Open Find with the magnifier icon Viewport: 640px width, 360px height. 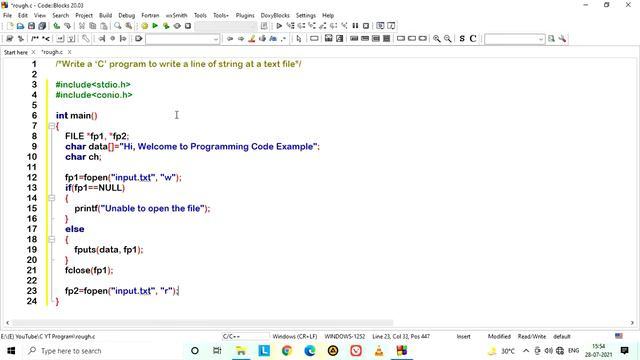click(118, 26)
